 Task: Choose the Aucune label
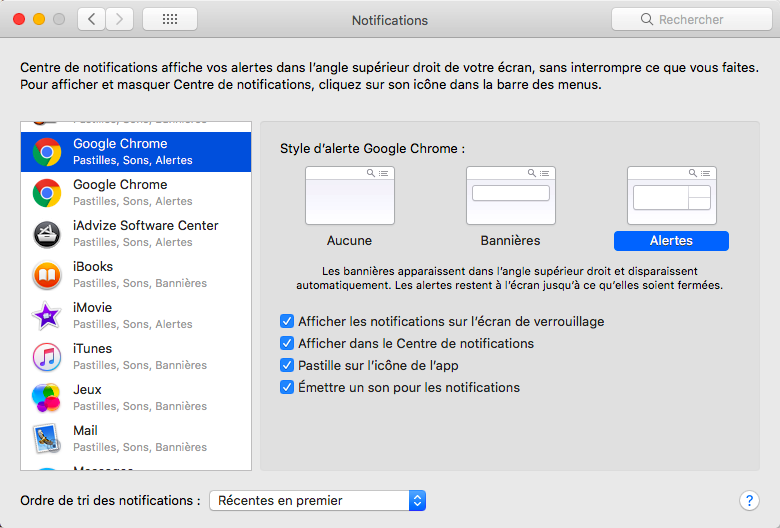[x=349, y=240]
